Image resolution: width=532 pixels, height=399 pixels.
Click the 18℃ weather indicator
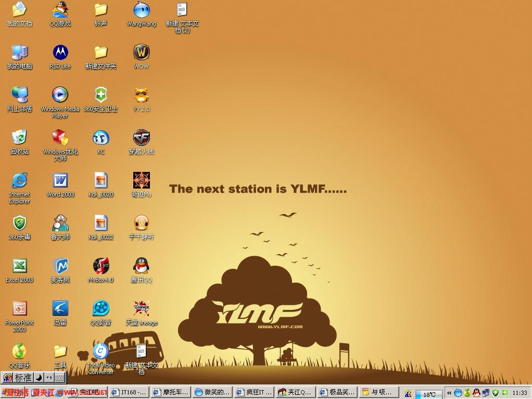(x=429, y=394)
